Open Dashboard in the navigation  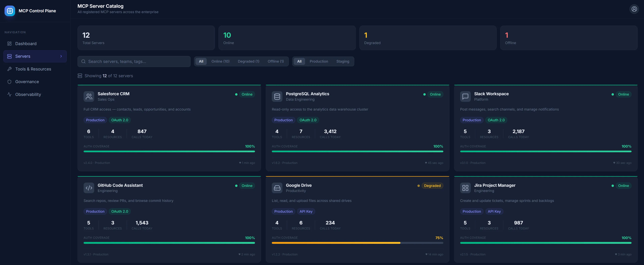(x=35, y=44)
